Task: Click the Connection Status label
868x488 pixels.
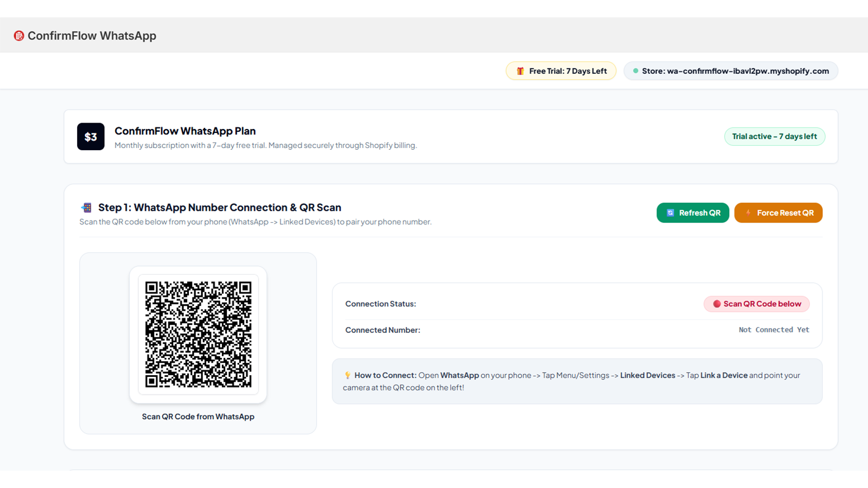Action: tap(381, 304)
